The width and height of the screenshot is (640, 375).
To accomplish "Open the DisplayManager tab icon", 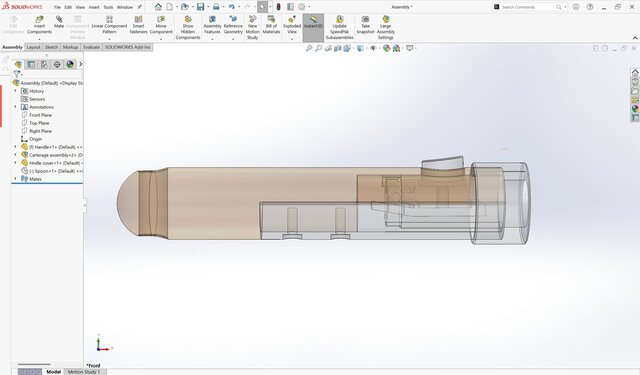I will (70, 64).
